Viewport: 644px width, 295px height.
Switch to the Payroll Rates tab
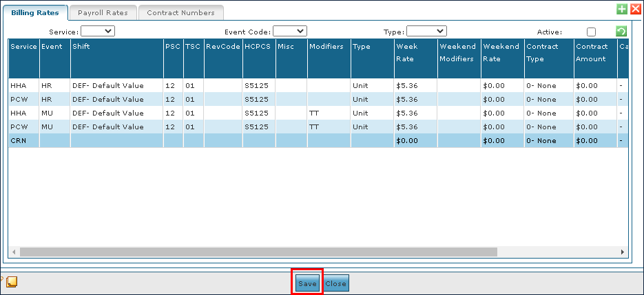(x=103, y=12)
